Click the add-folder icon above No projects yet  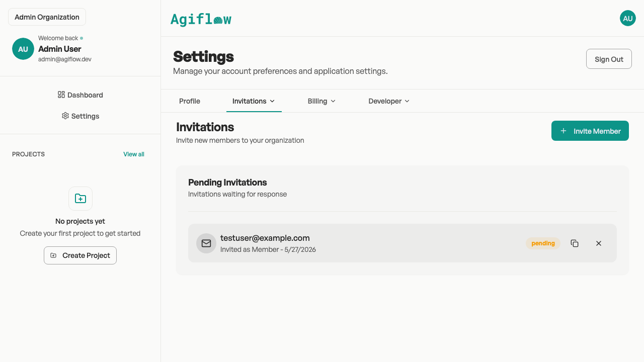click(x=80, y=199)
